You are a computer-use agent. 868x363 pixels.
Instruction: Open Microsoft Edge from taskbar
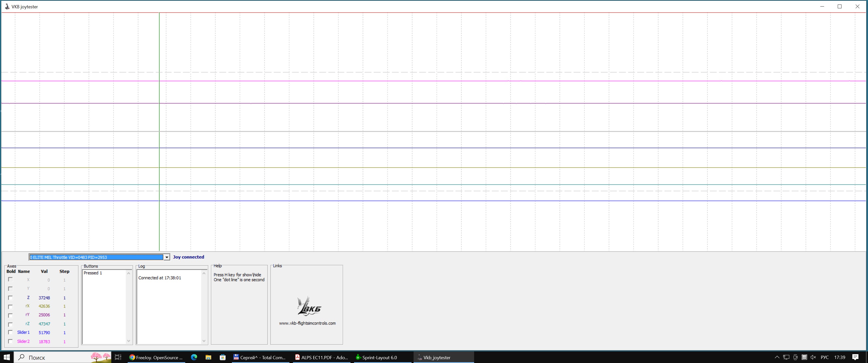point(194,357)
